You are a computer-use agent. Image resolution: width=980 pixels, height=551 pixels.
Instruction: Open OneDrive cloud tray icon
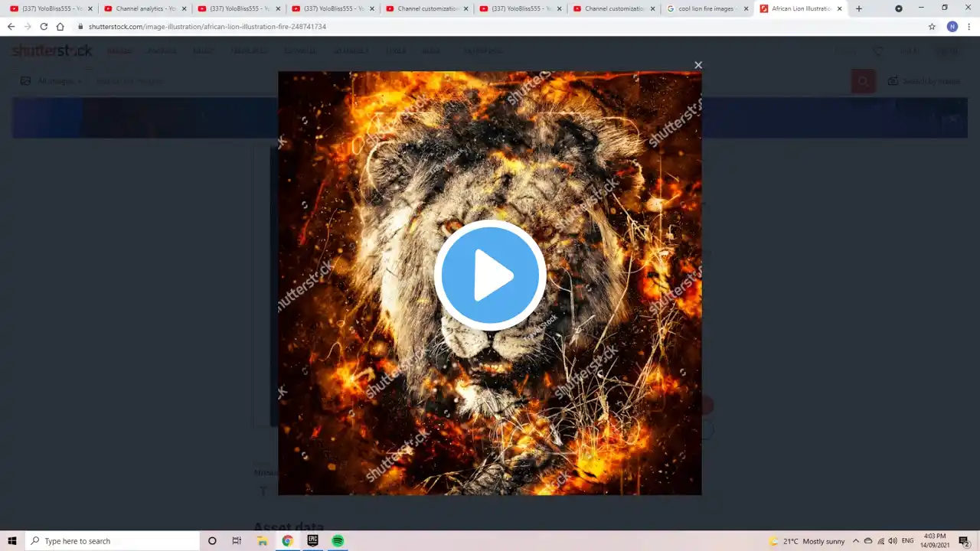click(x=868, y=541)
